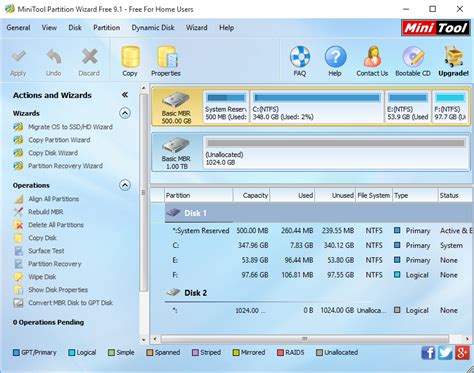
Task: Click the left panel scroll-down arrow
Action: click(144, 340)
